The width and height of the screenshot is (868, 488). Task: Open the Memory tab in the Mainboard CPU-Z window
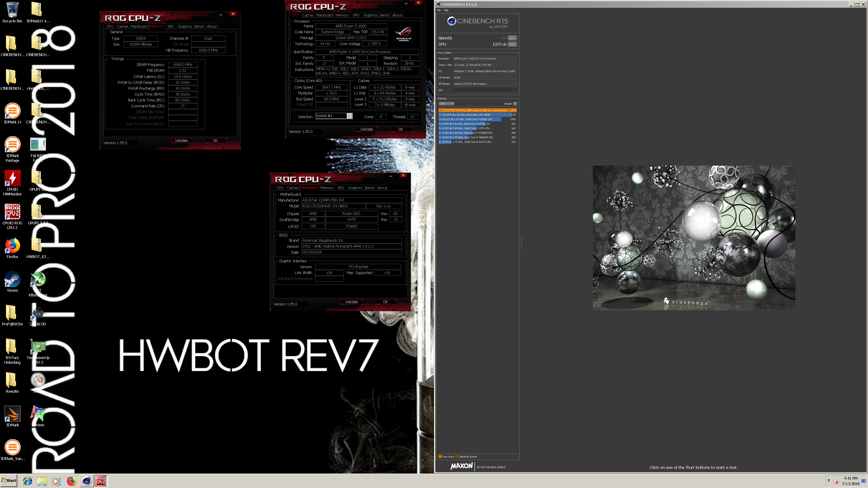coord(326,188)
